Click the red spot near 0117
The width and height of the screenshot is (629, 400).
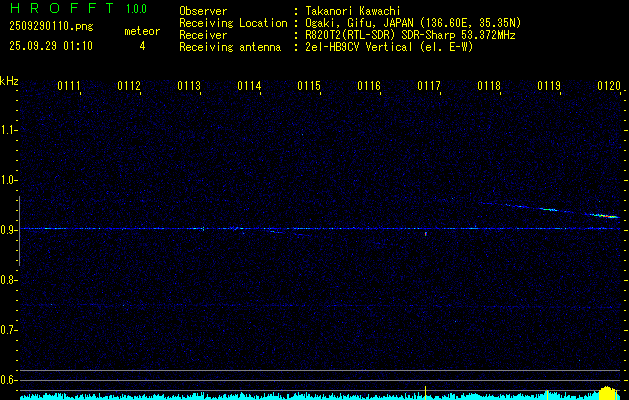[426, 234]
